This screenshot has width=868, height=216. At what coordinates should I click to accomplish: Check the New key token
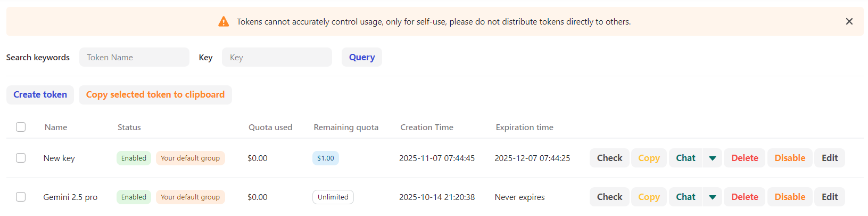click(609, 158)
